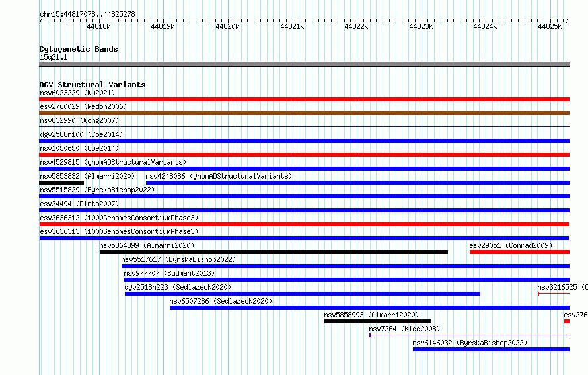588x375 pixels.
Task: Open the nsv3216525 variant label
Action: (x=562, y=287)
